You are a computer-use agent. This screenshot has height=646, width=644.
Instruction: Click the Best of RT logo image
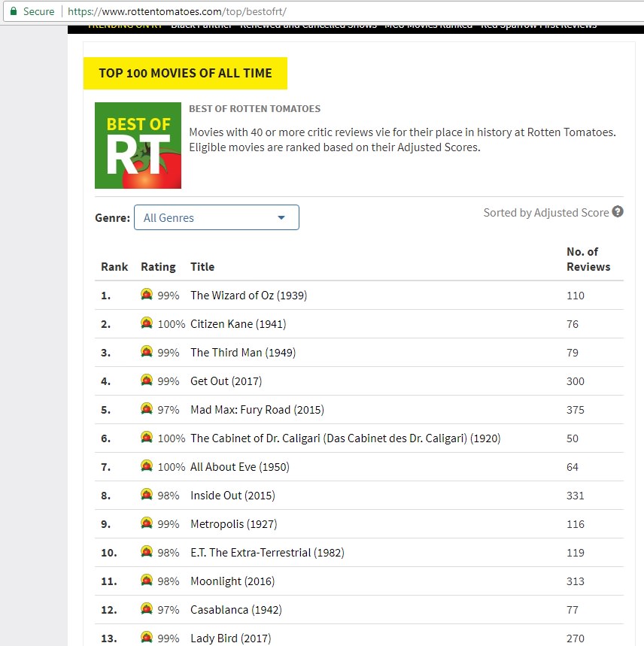138,145
